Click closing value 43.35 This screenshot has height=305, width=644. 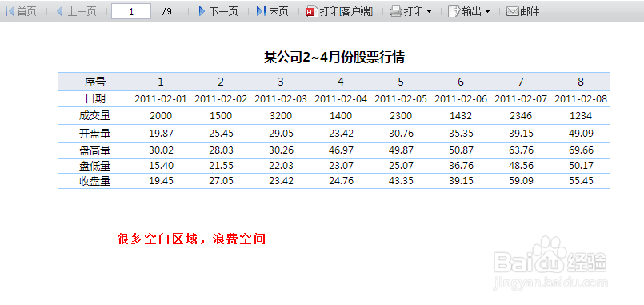[x=401, y=181]
